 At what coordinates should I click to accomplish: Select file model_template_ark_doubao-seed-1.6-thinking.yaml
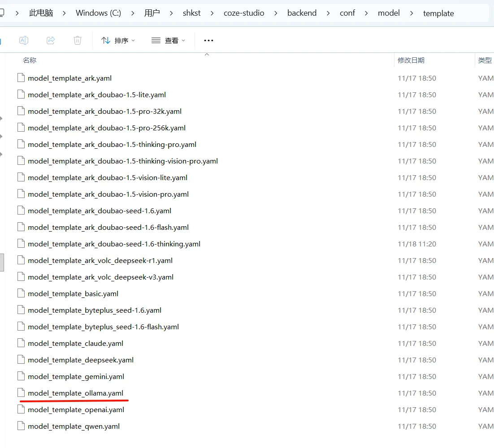(x=114, y=244)
